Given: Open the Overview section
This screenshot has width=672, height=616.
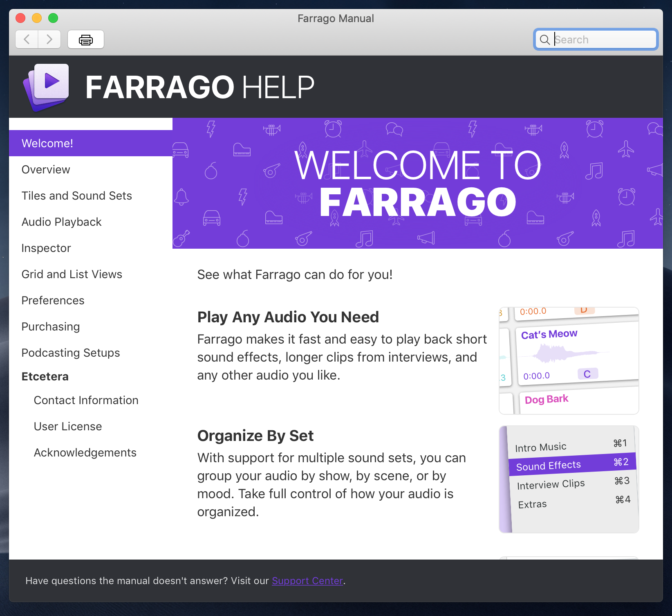Looking at the screenshot, I should point(46,169).
